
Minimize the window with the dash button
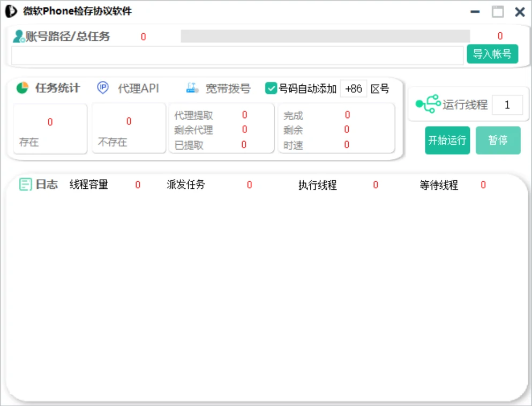[475, 12]
